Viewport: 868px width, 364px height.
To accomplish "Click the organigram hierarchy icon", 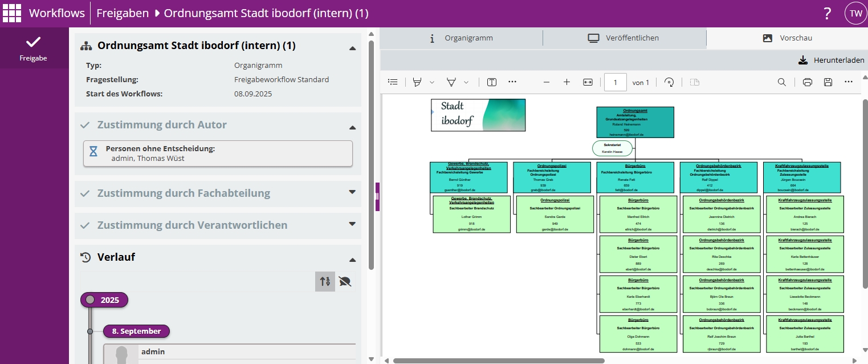I will pyautogui.click(x=86, y=46).
